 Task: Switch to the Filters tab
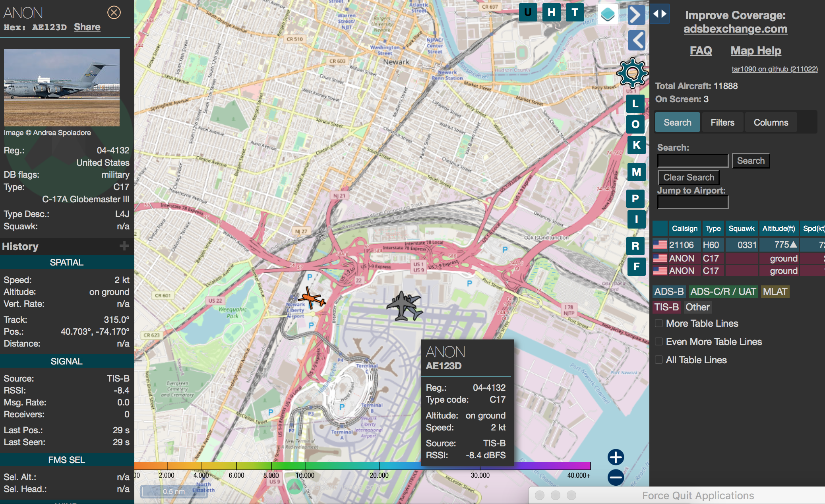click(x=722, y=122)
